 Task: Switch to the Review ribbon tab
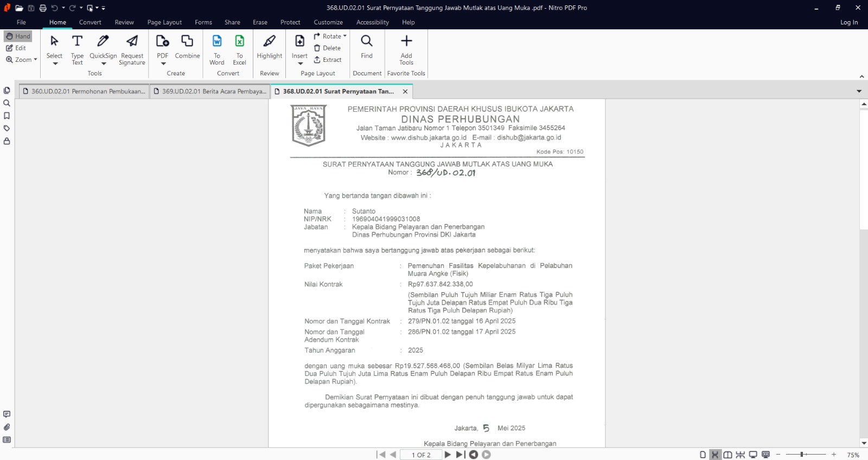click(x=124, y=22)
